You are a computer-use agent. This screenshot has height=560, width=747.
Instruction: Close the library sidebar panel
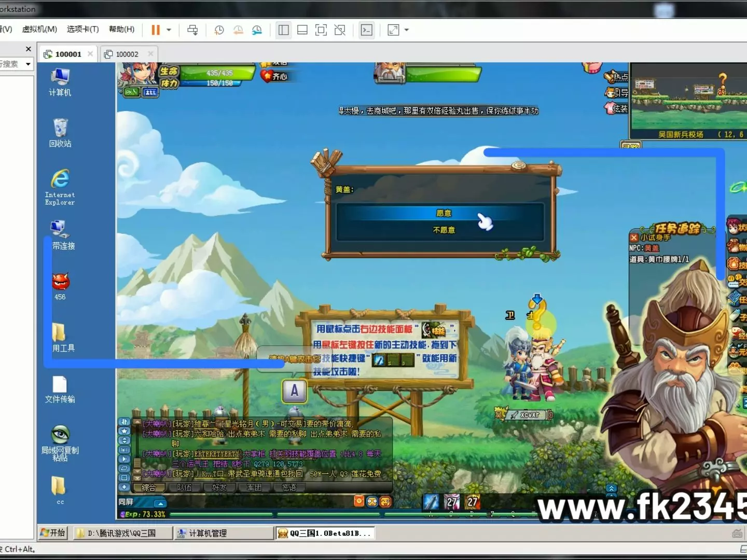29,49
